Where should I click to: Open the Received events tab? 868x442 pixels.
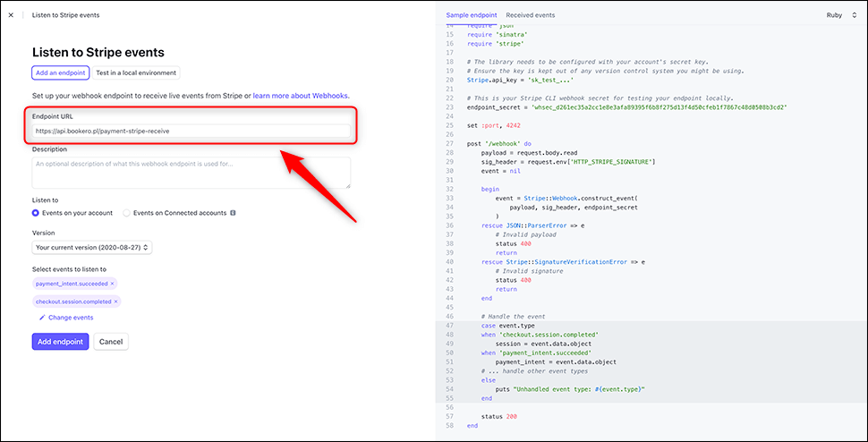tap(531, 15)
